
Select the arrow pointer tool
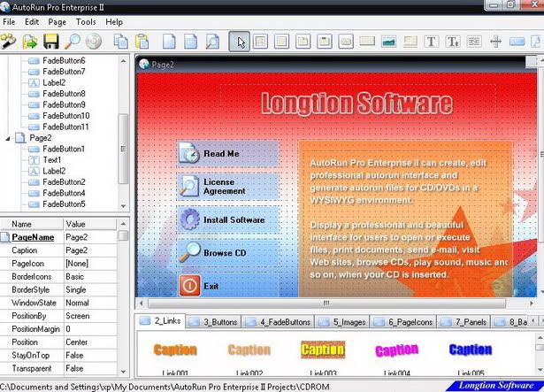click(x=239, y=42)
